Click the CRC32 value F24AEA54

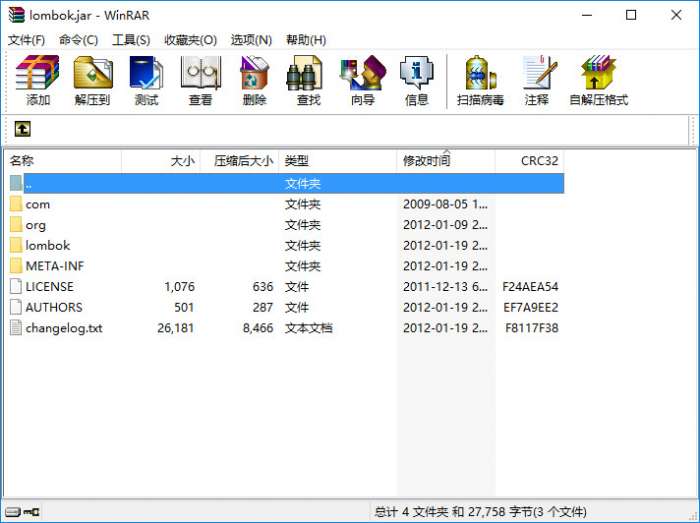[x=530, y=286]
